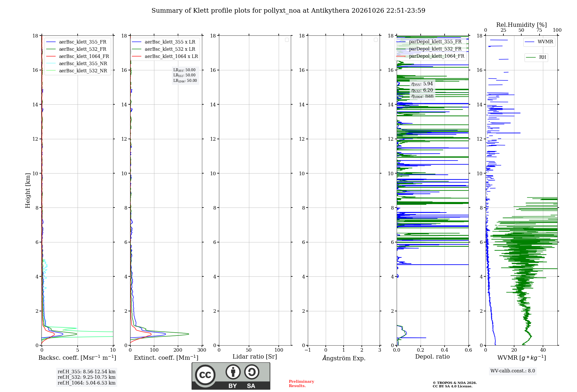This screenshot has width=577, height=392.
Task: Click the BY attribution person icon
Action: pyautogui.click(x=233, y=372)
